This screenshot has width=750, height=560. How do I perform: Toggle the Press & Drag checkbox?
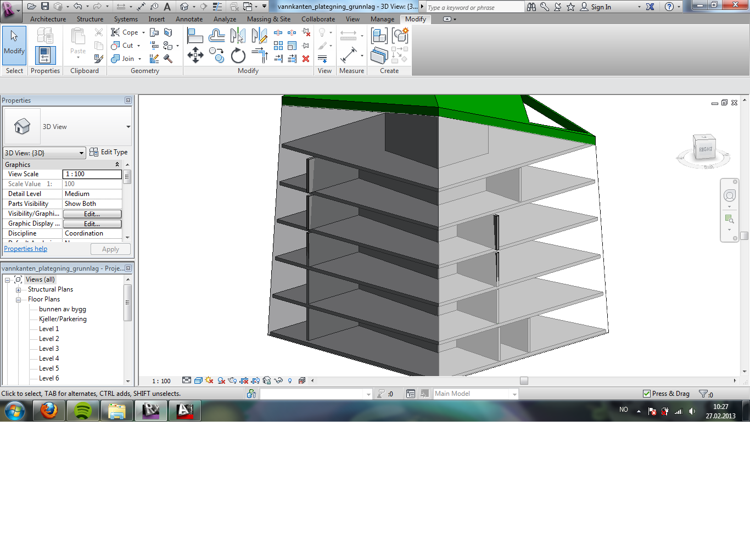pyautogui.click(x=647, y=394)
